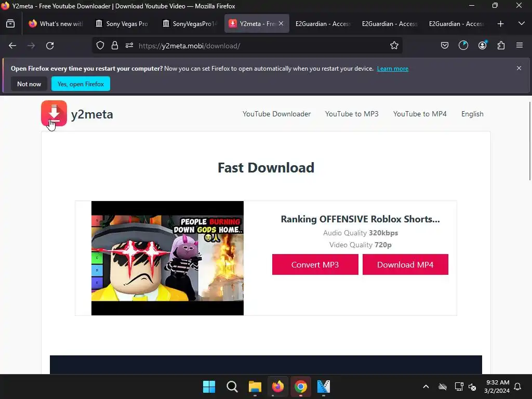Click the Fast Download heading
The image size is (532, 399).
[x=266, y=168]
